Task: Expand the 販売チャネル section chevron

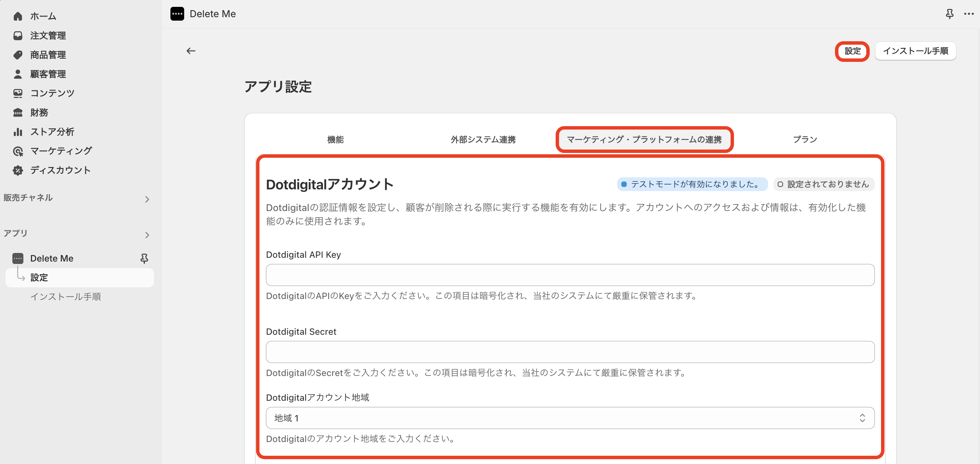Action: pyautogui.click(x=147, y=199)
